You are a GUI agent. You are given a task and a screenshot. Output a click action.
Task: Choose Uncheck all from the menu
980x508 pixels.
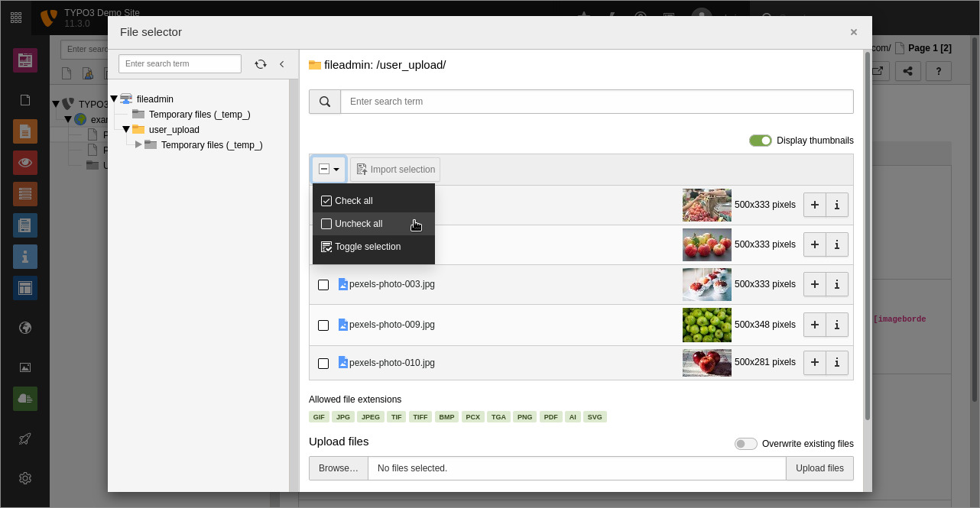pyautogui.click(x=358, y=224)
